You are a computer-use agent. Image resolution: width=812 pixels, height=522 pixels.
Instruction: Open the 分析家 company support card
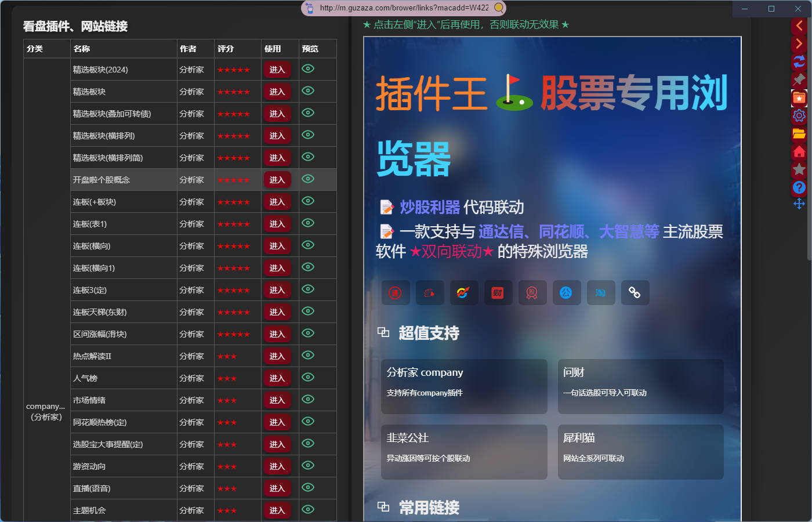pos(464,386)
